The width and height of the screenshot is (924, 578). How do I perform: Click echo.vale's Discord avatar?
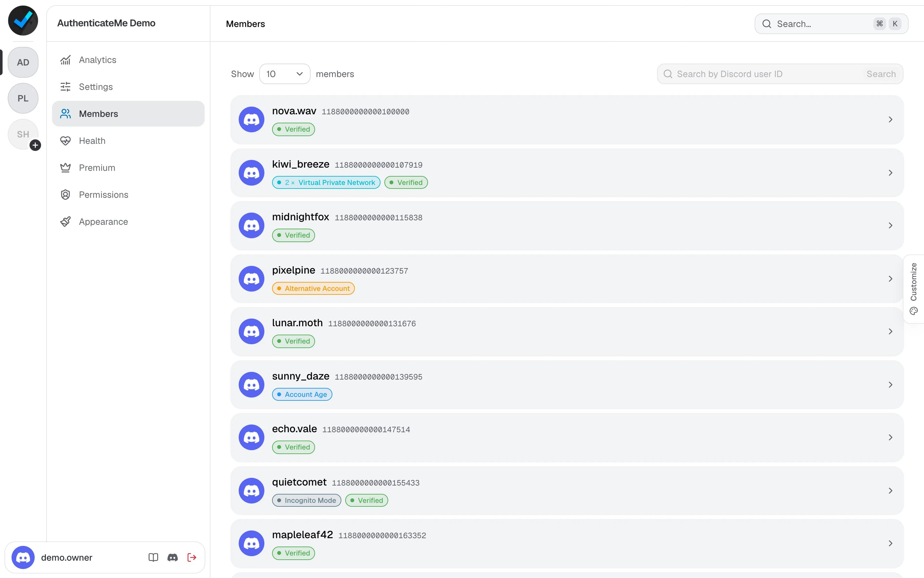pyautogui.click(x=252, y=437)
